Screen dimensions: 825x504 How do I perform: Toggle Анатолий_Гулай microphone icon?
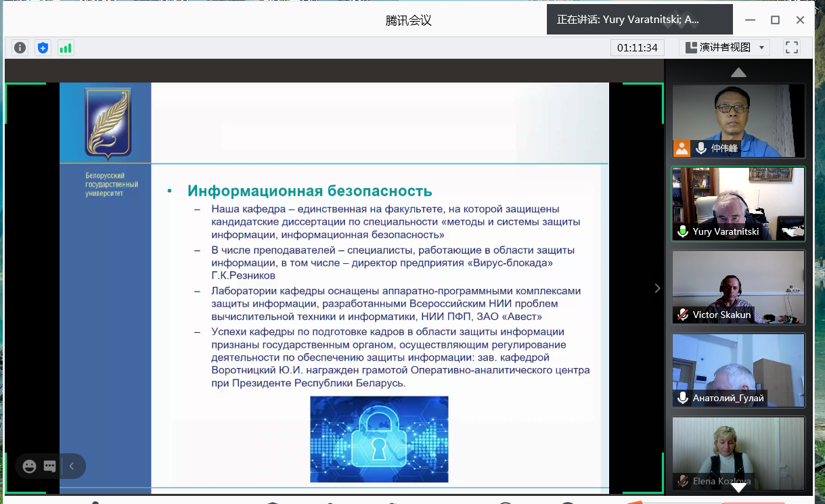(683, 398)
